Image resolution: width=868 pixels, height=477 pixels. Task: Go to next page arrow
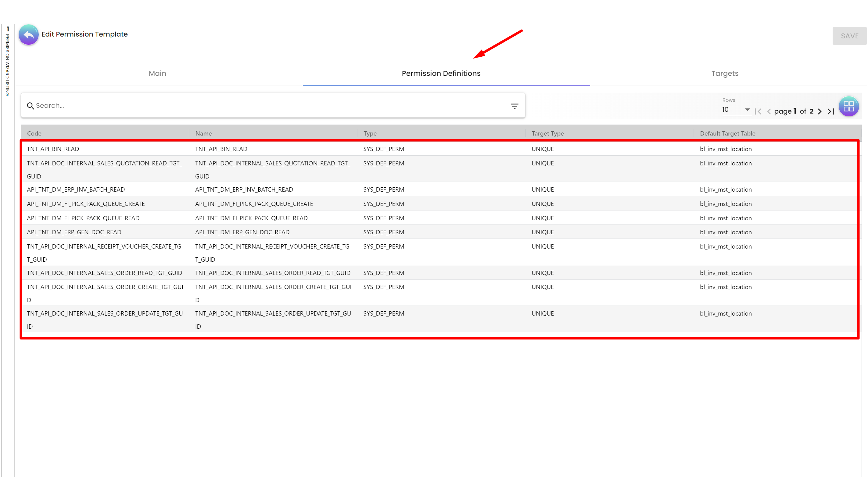pos(820,111)
